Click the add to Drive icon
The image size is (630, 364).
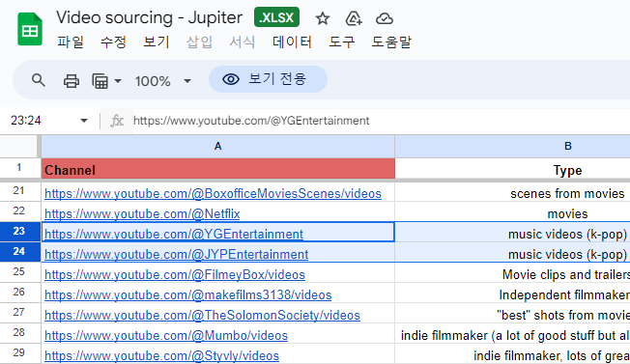pos(354,18)
